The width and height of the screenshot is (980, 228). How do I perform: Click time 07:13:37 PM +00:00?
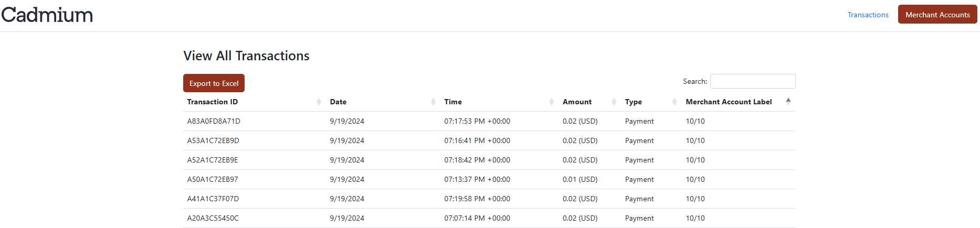coord(477,179)
